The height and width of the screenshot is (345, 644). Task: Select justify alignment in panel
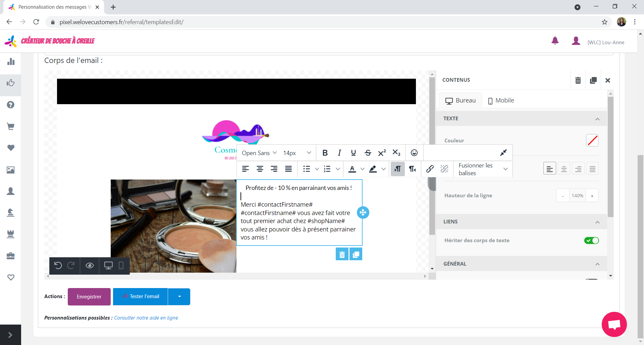pos(592,168)
